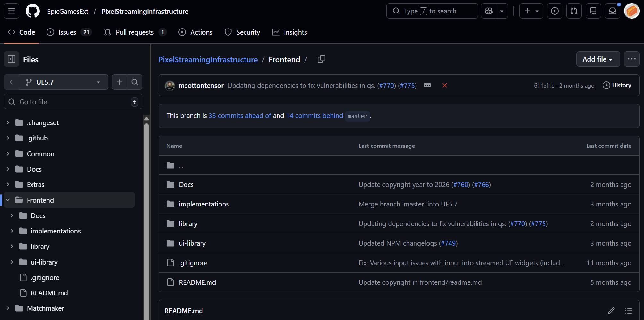Open the Copilot dropdown arrow
Screen dimensions: 644x320
point(502,11)
